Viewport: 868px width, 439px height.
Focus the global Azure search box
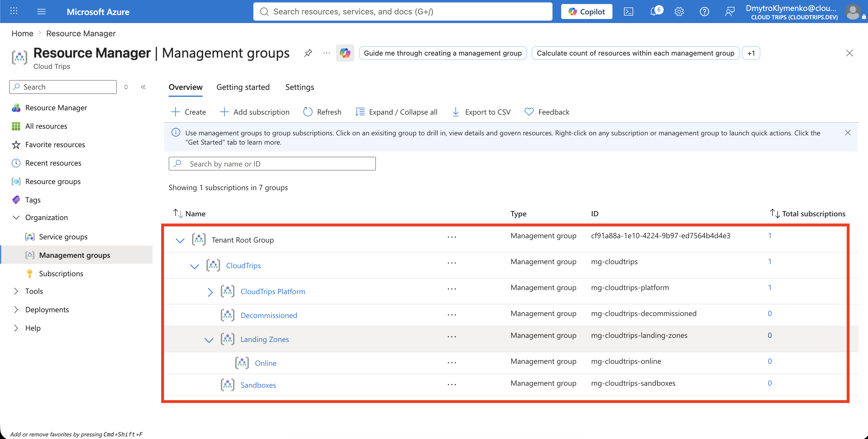tap(403, 12)
